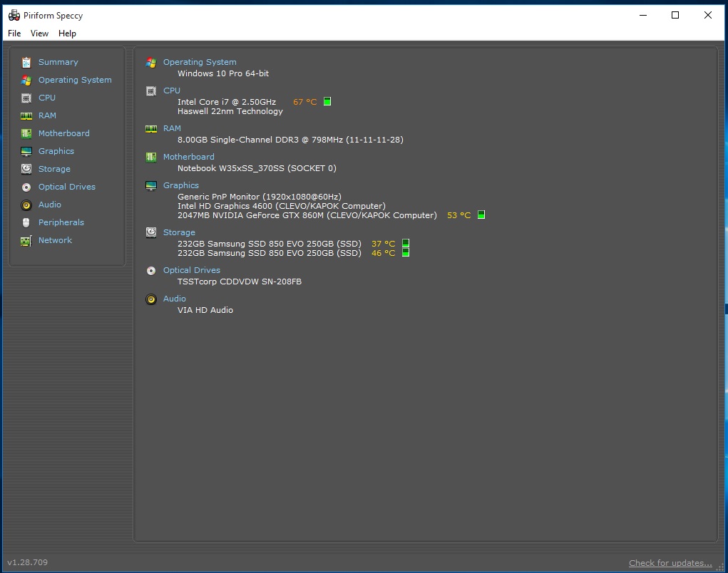Click the RAM heading link in the summary
Screen dimensions: 728x573
173,128
